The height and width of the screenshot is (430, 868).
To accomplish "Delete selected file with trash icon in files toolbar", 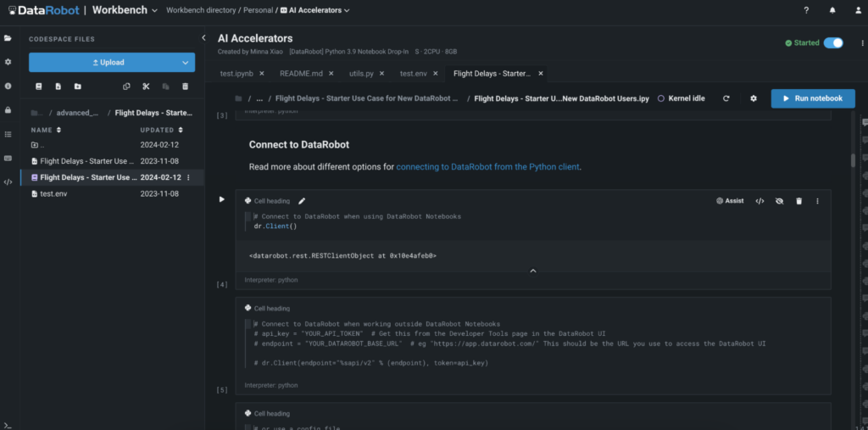I will (186, 87).
